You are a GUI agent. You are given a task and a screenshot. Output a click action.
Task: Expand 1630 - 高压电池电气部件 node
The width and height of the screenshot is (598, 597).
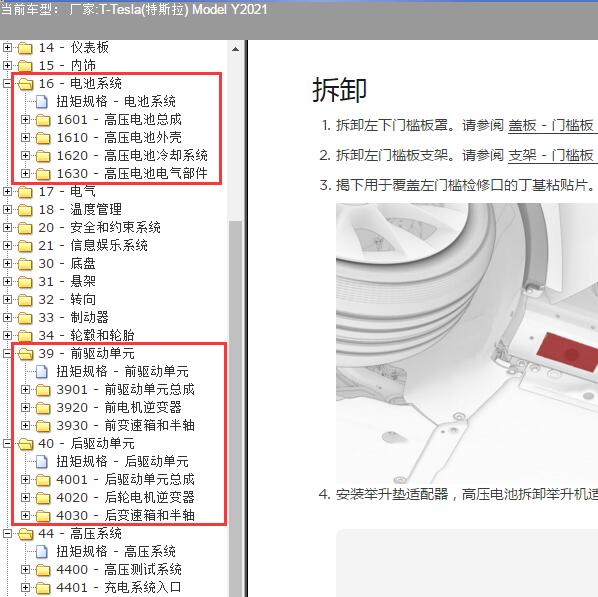25,174
